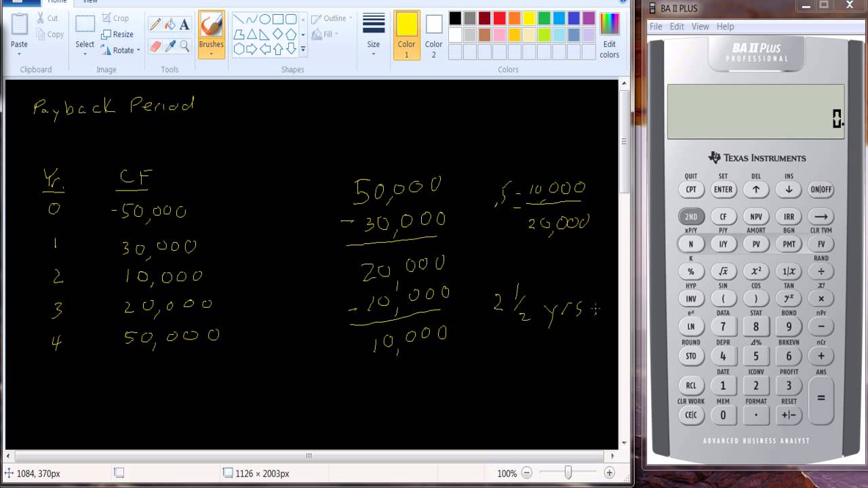Select the Pencil tool in Paint
This screenshot has height=488, width=868.
click(x=155, y=24)
